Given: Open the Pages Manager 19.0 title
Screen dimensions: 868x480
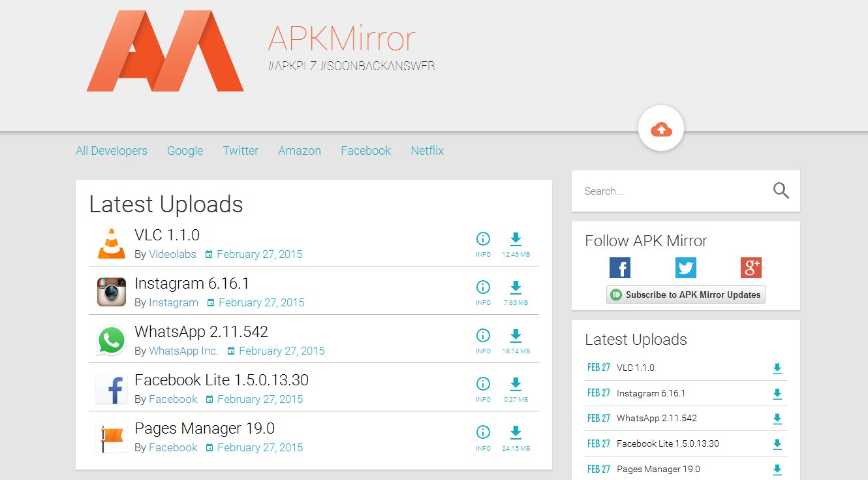Looking at the screenshot, I should (x=204, y=429).
